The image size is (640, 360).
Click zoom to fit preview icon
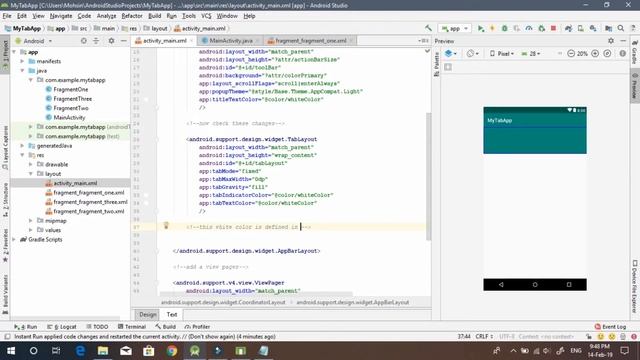tap(607, 53)
